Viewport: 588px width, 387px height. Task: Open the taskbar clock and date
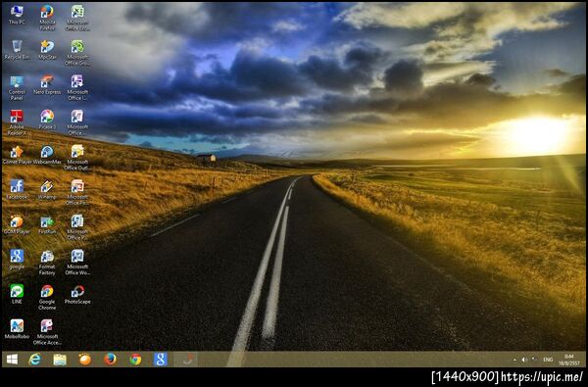tap(568, 360)
